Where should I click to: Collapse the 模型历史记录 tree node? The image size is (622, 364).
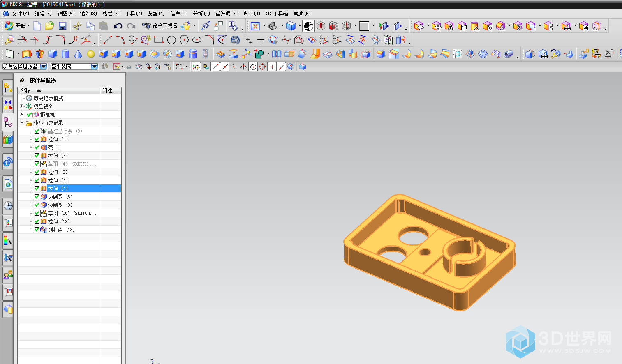22,123
